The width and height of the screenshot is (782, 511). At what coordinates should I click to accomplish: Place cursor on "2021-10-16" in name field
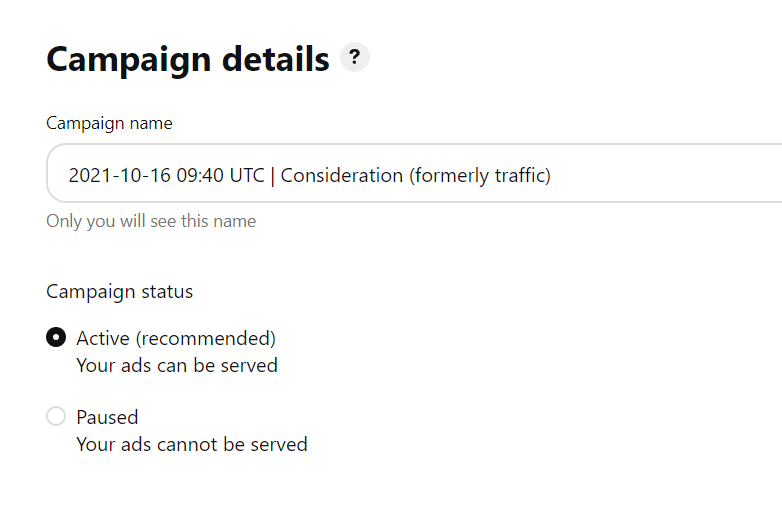pos(119,175)
